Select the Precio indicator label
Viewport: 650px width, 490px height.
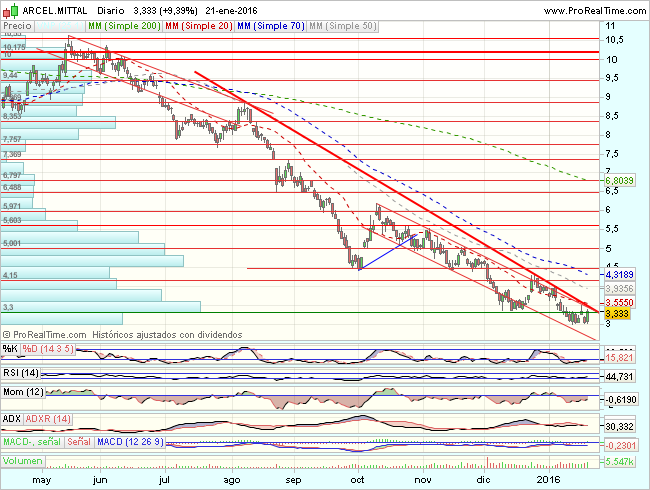17,26
